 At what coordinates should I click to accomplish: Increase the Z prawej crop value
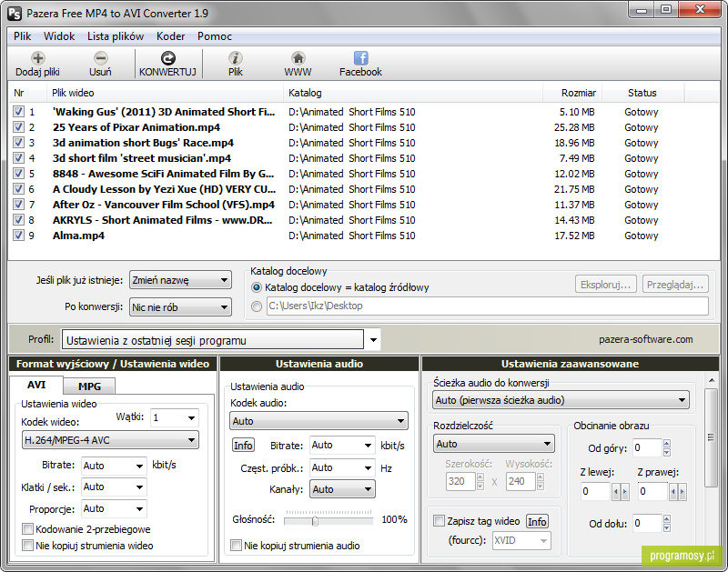(682, 491)
